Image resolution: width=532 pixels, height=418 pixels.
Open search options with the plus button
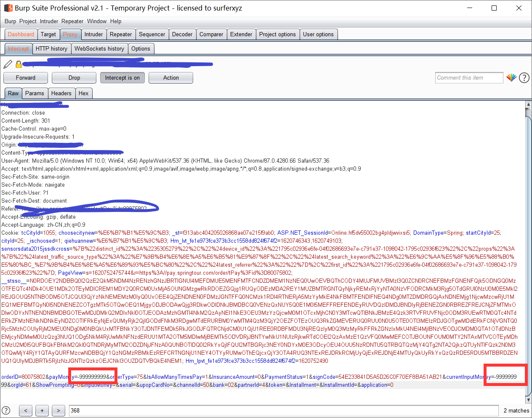click(x=42, y=410)
